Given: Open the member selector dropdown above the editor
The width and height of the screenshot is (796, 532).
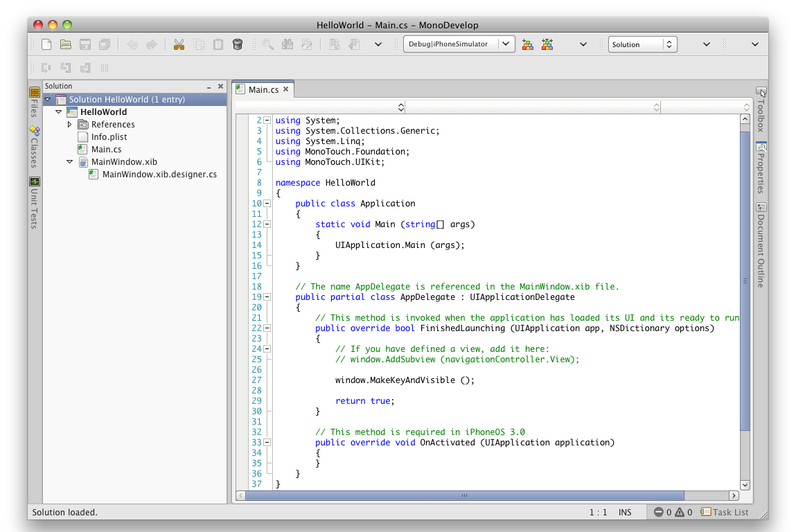Looking at the screenshot, I should 533,107.
